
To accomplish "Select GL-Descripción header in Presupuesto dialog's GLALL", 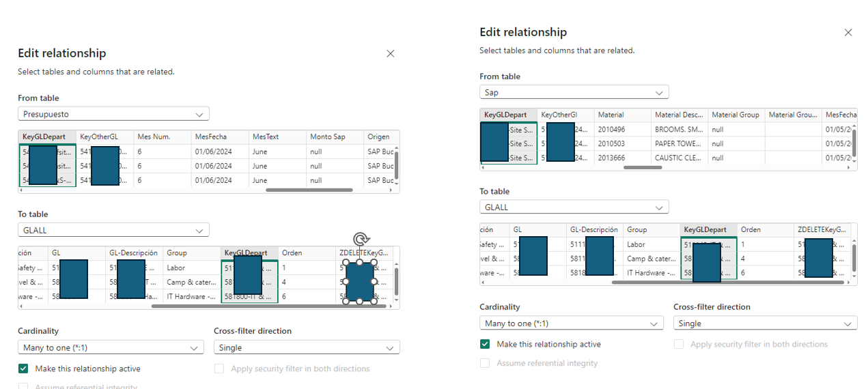I will (x=133, y=253).
